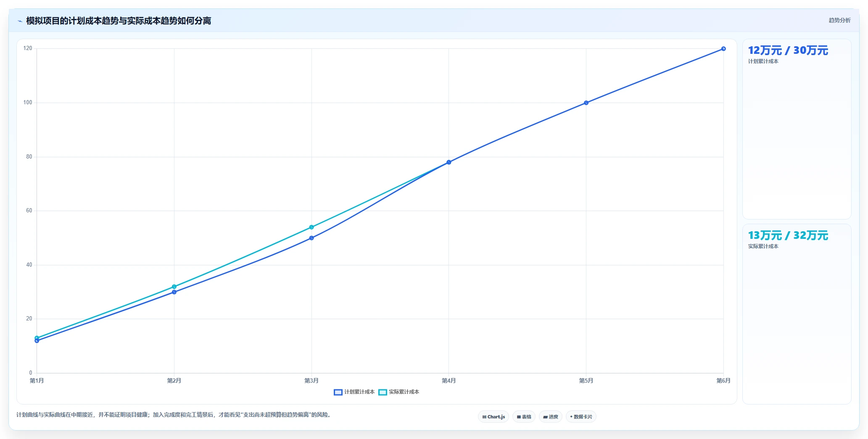
Task: Click the 第4月 x-axis label
Action: tap(449, 381)
